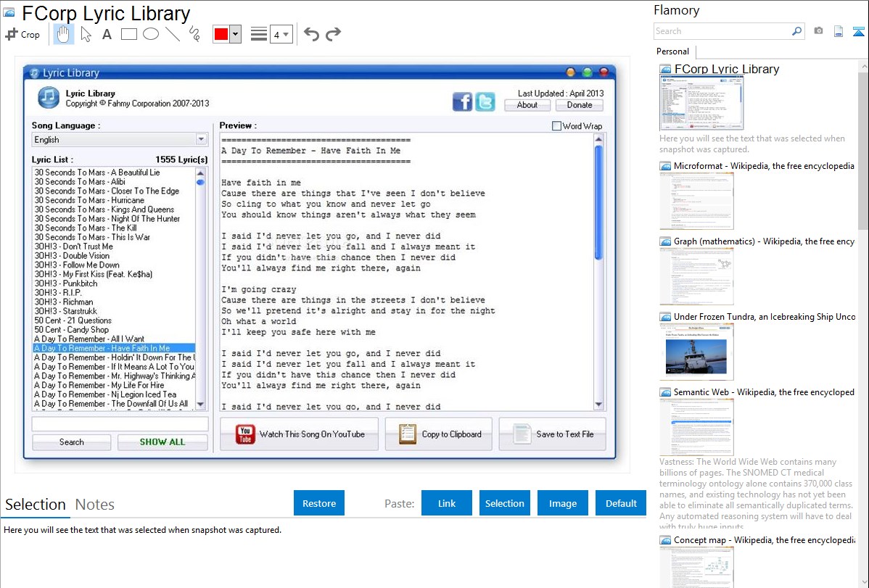The width and height of the screenshot is (869, 588).
Task: Open the Personal tab in Flamory
Action: [673, 51]
